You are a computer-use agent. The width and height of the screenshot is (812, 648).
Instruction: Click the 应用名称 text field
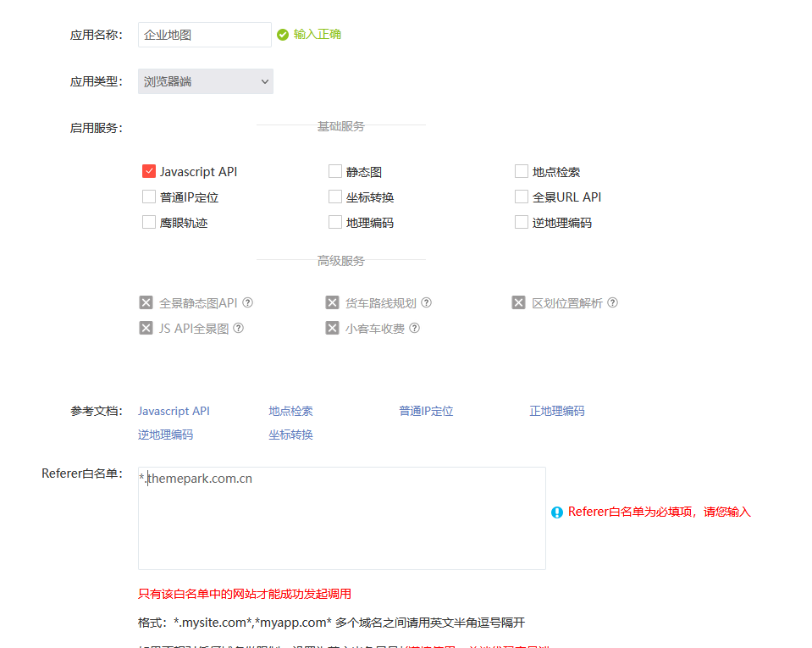click(x=204, y=35)
